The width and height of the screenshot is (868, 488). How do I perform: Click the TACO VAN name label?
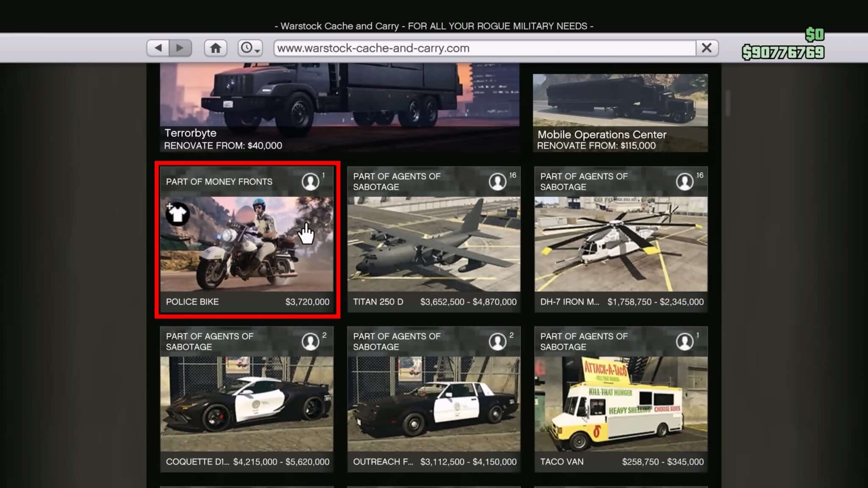(x=562, y=462)
